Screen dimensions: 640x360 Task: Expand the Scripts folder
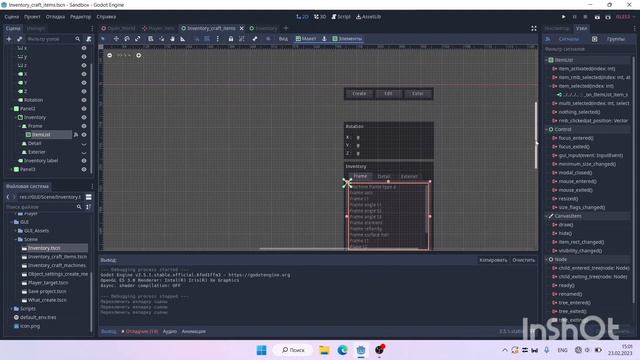click(x=11, y=309)
